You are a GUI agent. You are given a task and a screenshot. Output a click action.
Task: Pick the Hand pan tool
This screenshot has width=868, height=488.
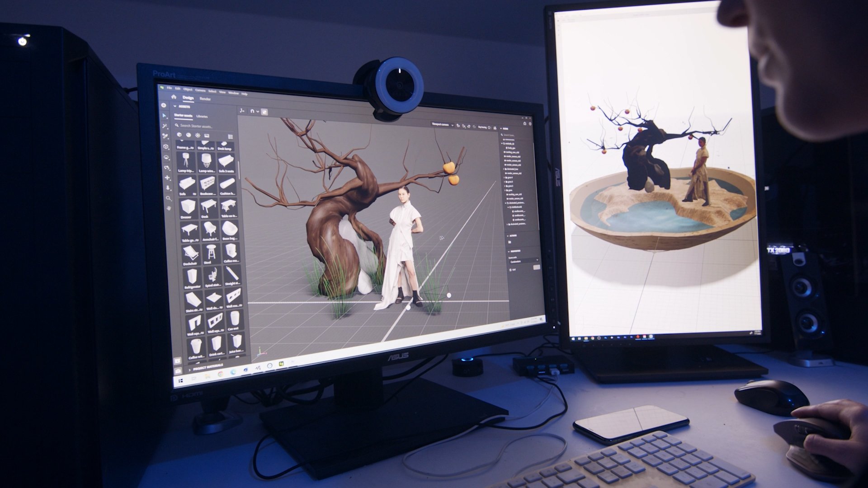click(169, 208)
